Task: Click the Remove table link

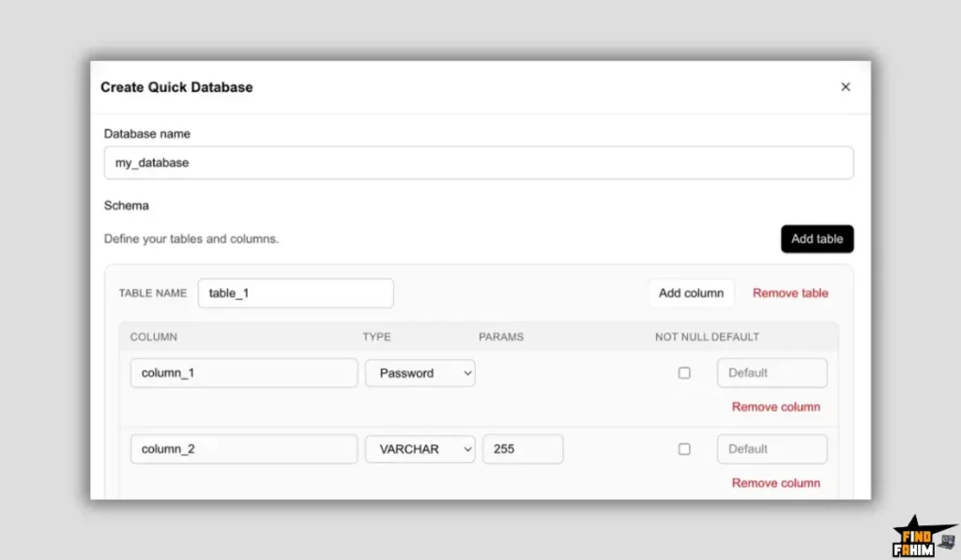Action: [790, 293]
